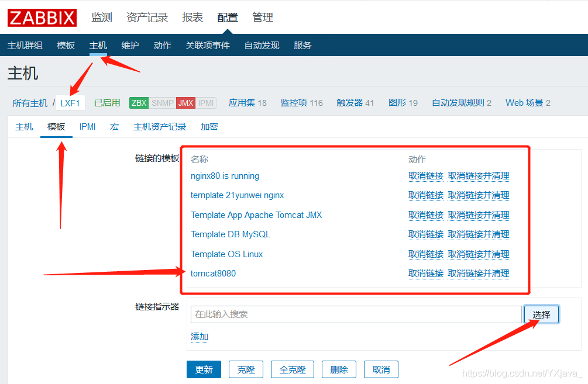Click 取消链接 for tomcat8080
Image resolution: width=588 pixels, height=384 pixels.
[426, 274]
